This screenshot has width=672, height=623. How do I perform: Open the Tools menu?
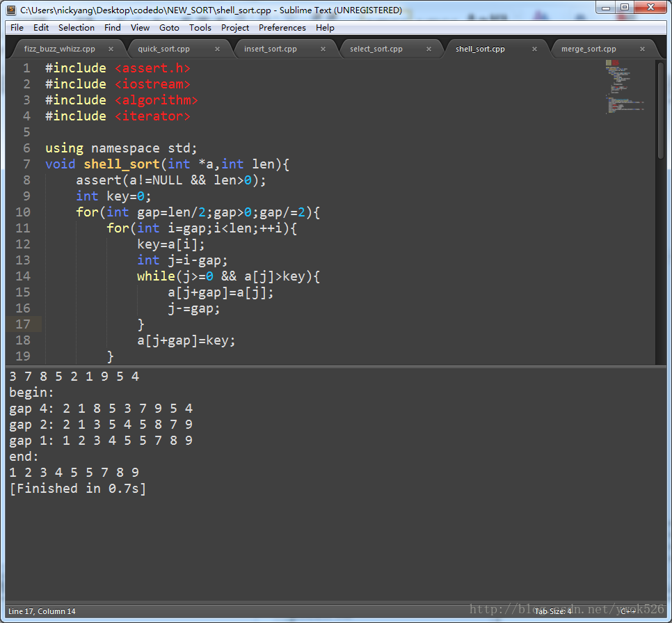coord(200,28)
